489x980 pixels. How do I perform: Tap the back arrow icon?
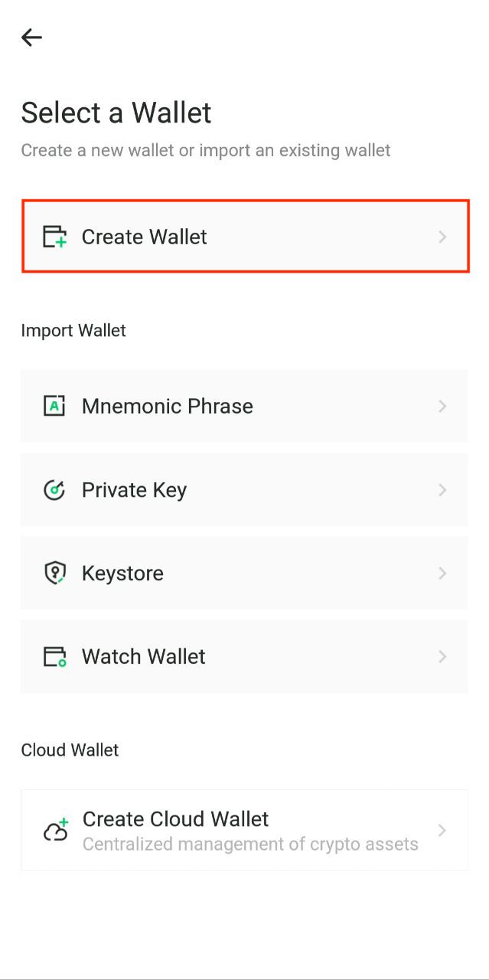coord(31,38)
